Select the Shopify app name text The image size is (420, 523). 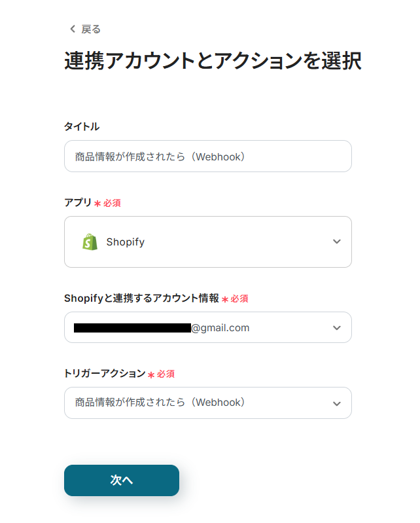coord(125,242)
